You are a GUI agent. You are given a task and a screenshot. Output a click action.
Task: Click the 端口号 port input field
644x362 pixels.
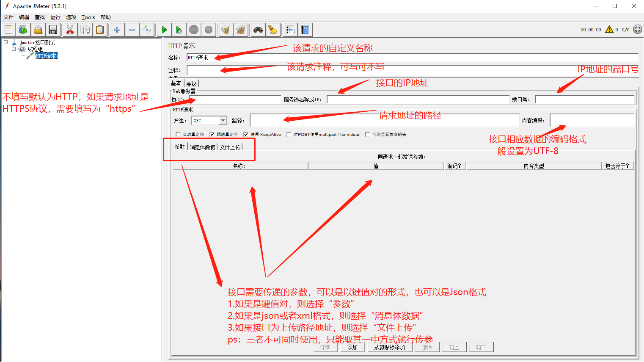pyautogui.click(x=585, y=99)
